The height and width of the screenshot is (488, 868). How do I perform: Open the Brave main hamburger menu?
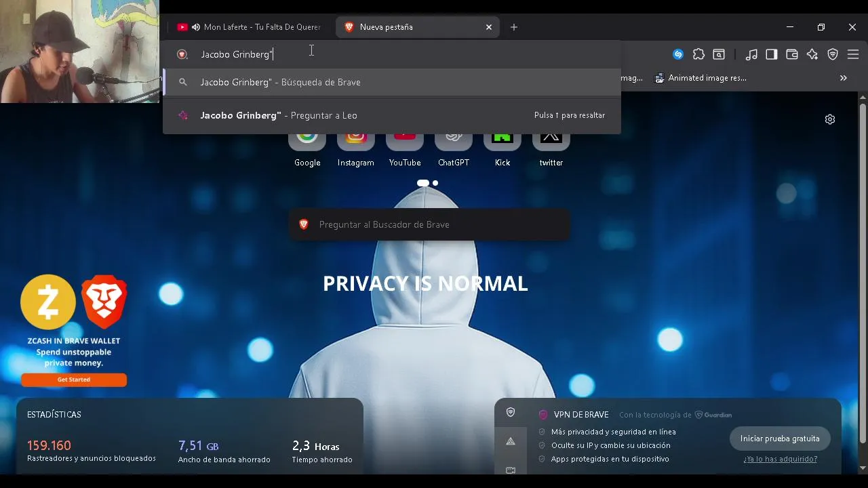853,54
